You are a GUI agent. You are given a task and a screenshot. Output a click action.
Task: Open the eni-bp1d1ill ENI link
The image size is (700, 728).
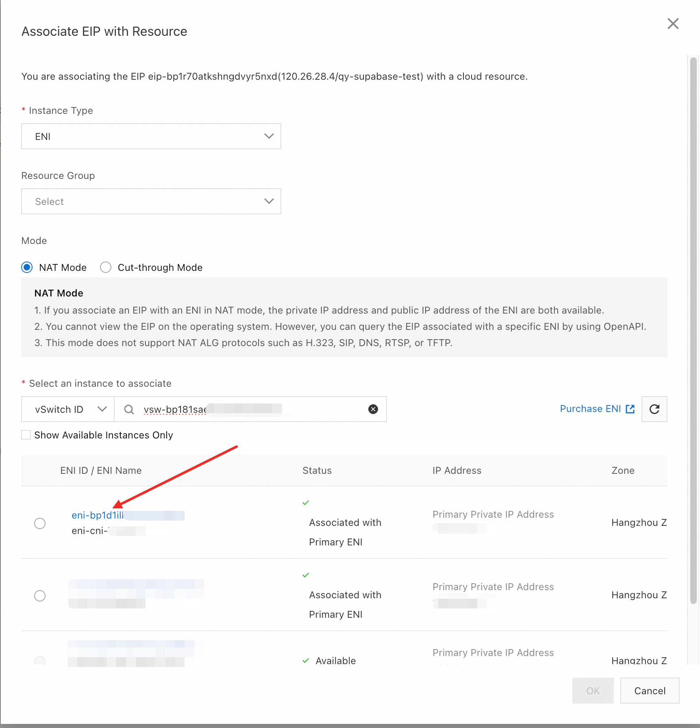128,515
